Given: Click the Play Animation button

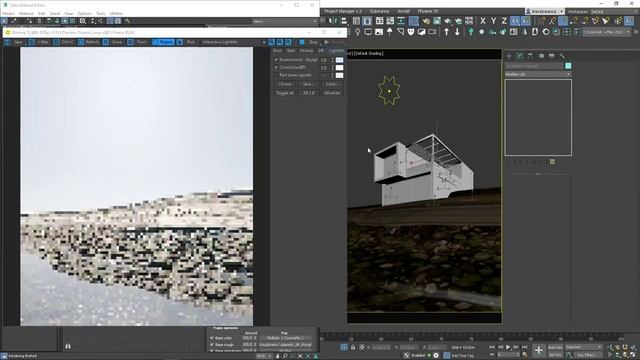Looking at the screenshot, I should click(x=508, y=347).
